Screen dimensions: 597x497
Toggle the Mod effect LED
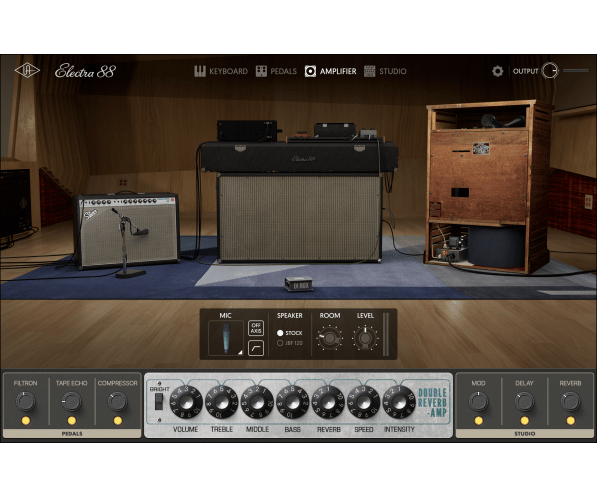coord(479,421)
